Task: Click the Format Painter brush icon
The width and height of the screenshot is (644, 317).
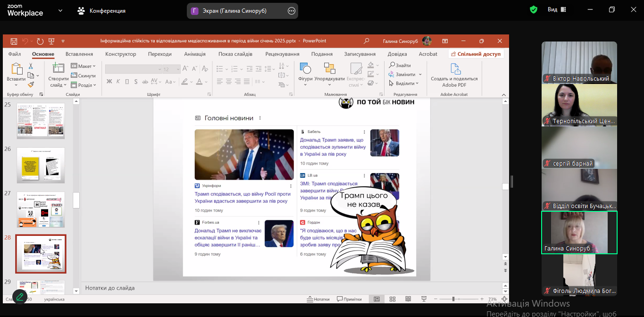Action: pos(31,85)
